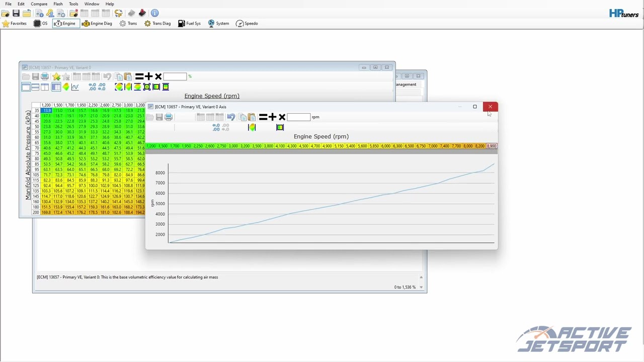Image resolution: width=644 pixels, height=362 pixels.
Task: Click plus icon in Axis window
Action: click(272, 117)
